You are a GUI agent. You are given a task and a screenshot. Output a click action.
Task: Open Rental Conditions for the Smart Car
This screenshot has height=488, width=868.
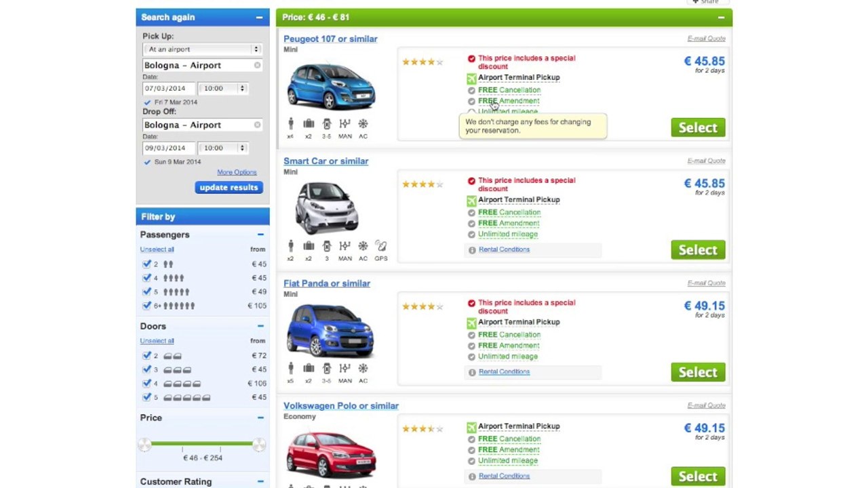504,250
